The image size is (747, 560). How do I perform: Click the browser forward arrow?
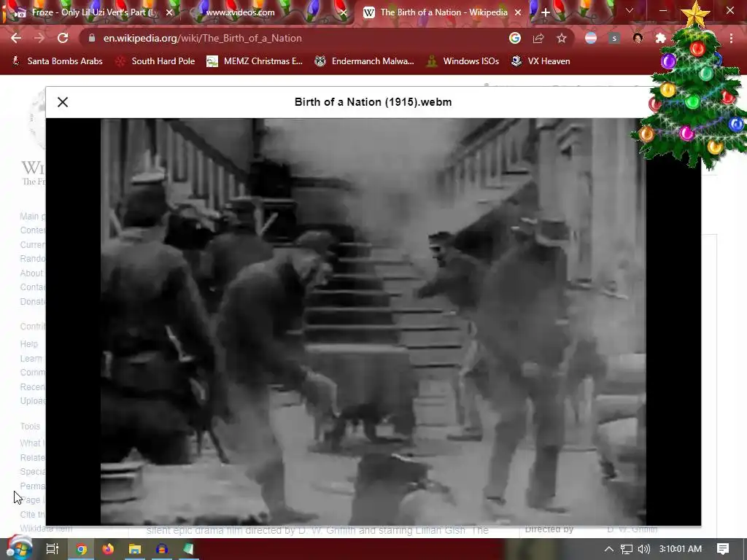39,38
